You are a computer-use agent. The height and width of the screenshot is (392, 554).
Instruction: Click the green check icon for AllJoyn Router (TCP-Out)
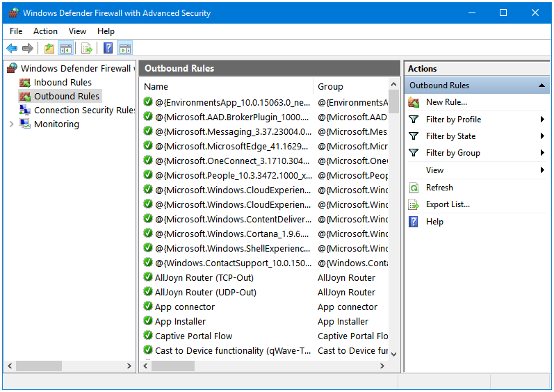click(x=148, y=277)
